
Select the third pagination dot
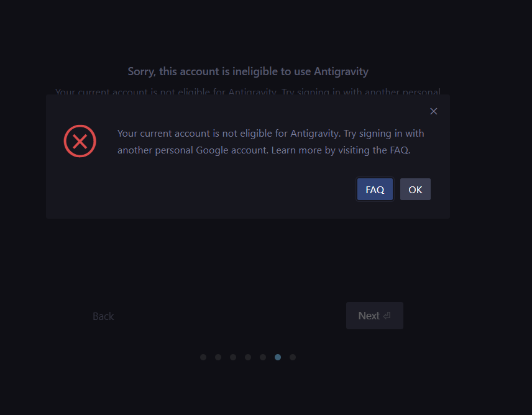click(x=233, y=357)
